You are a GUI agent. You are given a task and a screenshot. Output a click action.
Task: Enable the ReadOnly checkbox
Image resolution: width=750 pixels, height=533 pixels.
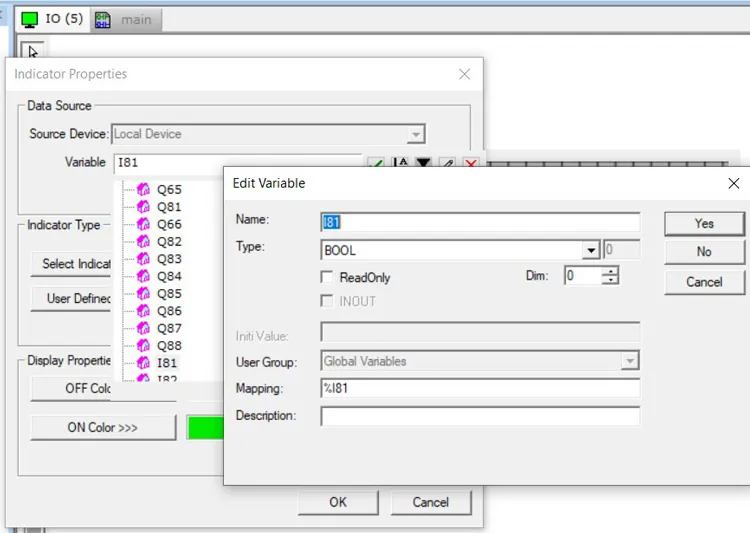[x=327, y=277]
